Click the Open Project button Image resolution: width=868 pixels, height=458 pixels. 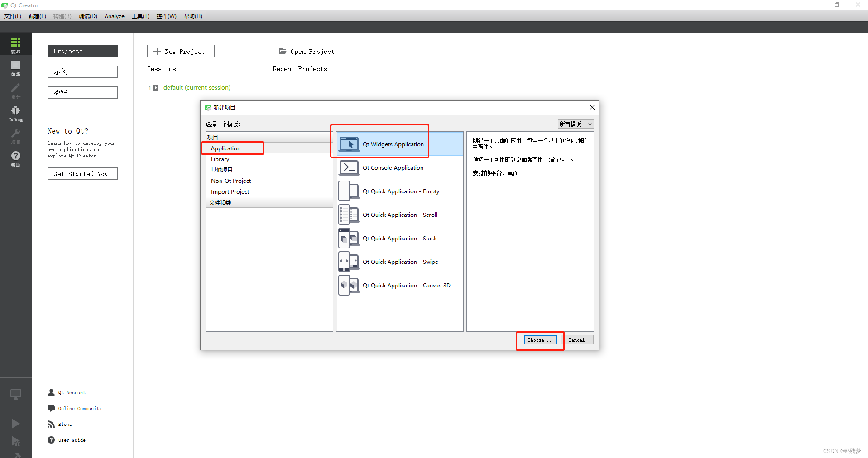pyautogui.click(x=308, y=51)
